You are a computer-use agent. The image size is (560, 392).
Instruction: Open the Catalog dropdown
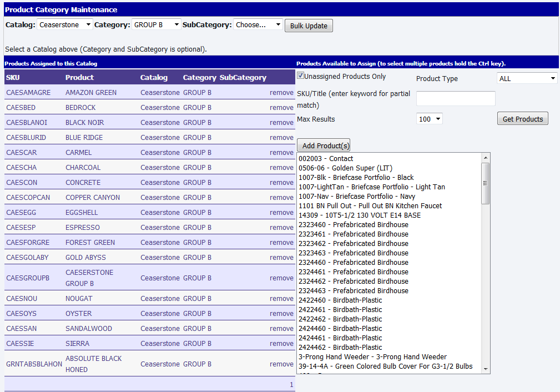[x=65, y=25]
